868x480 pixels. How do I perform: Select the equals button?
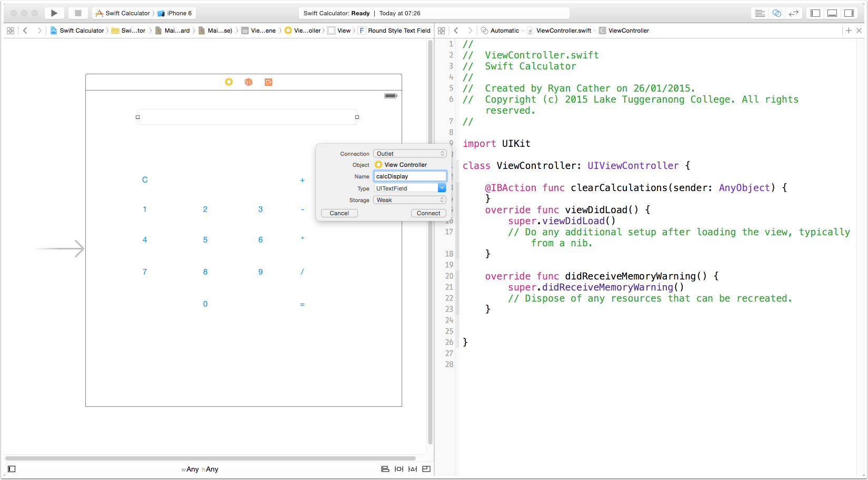click(302, 304)
